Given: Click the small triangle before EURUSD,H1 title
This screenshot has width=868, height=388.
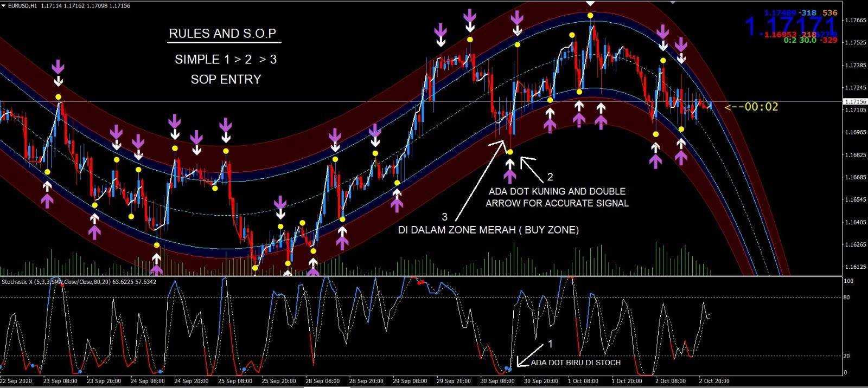Looking at the screenshot, I should (x=3, y=5).
